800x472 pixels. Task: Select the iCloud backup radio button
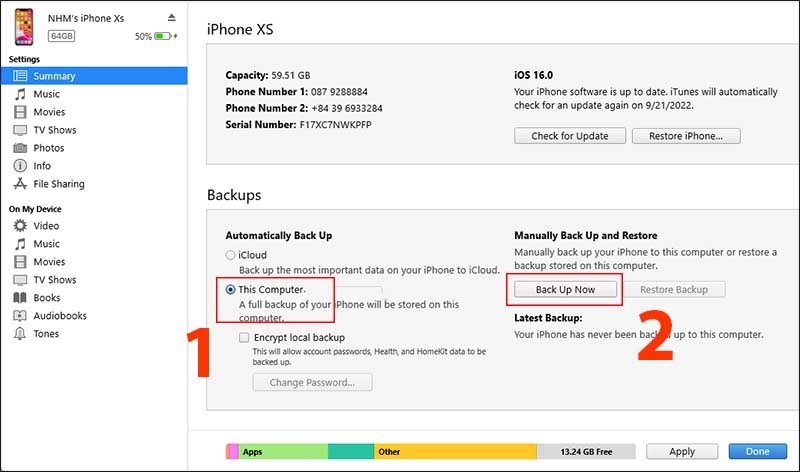point(231,255)
